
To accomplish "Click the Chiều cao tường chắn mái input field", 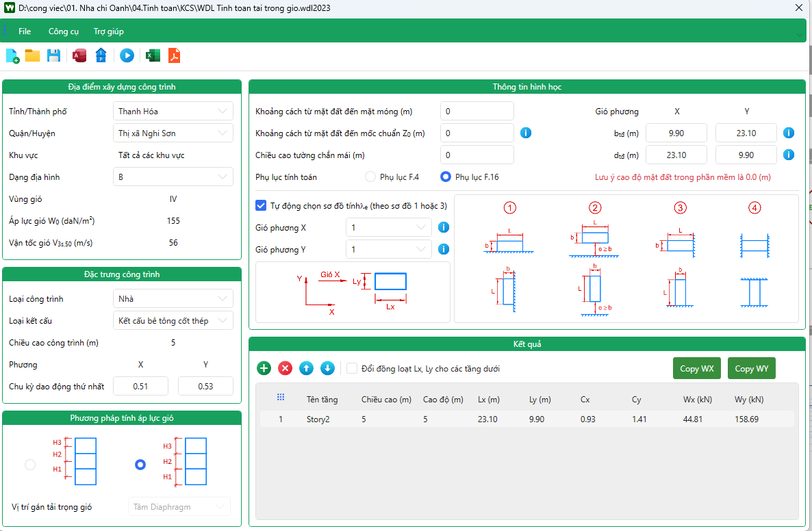I will tap(477, 155).
